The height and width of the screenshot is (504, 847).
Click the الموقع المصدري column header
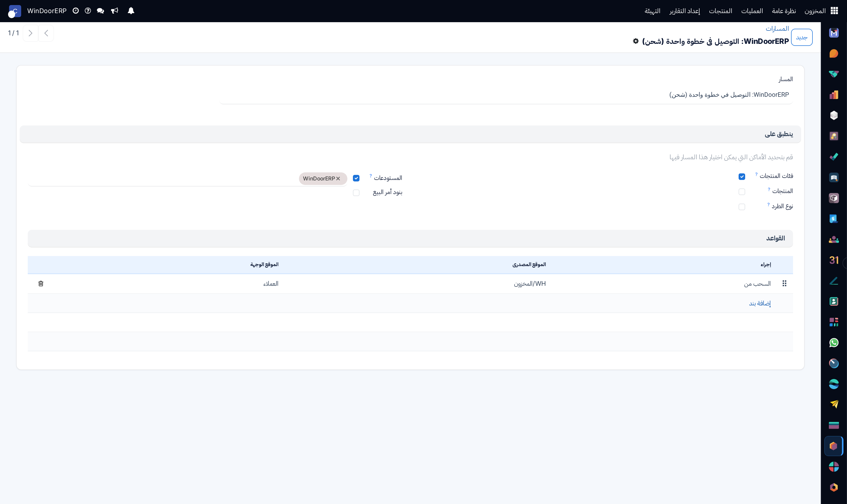click(529, 264)
